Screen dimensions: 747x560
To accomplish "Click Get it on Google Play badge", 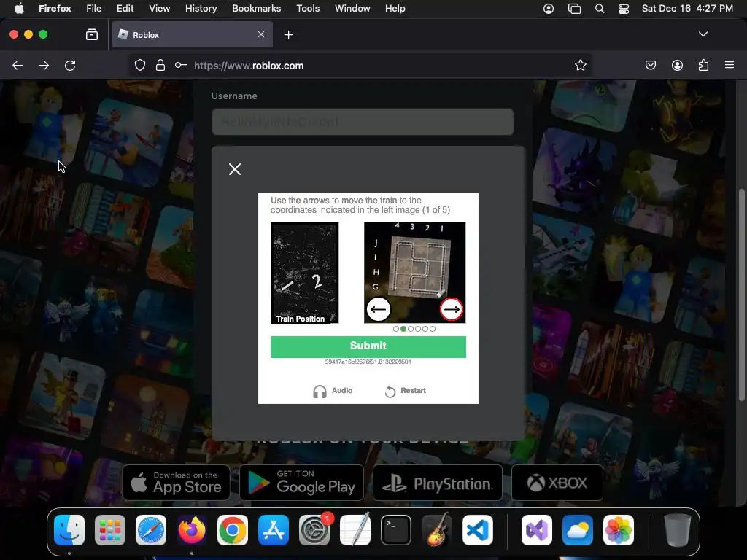I will pyautogui.click(x=301, y=483).
